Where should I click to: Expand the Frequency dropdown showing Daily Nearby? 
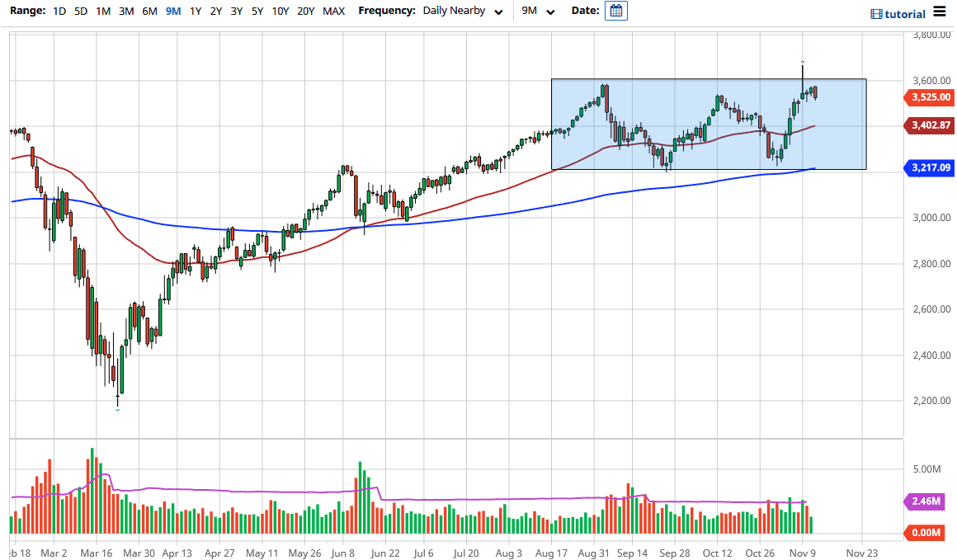(454, 12)
